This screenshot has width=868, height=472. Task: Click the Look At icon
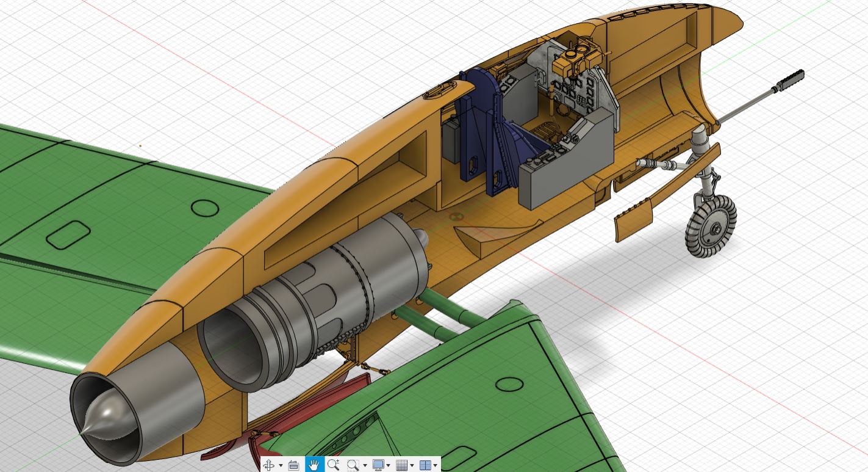coord(293,465)
